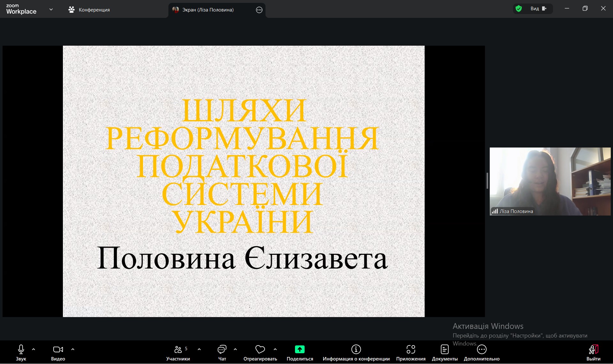Click Дополнительно more options icon
The width and height of the screenshot is (613, 364).
[x=481, y=350]
